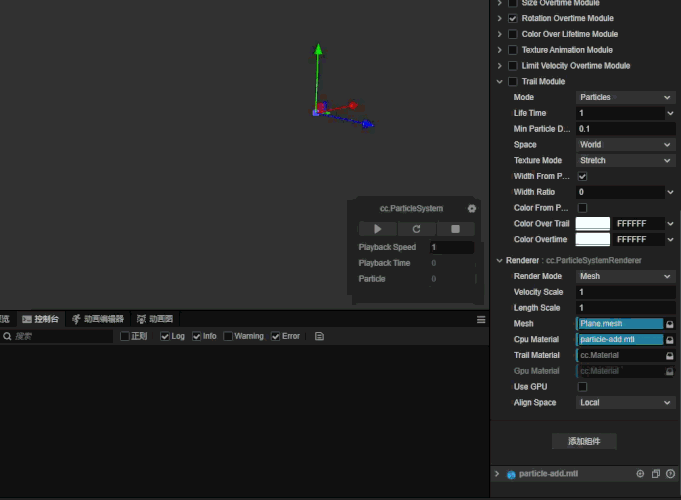
Task: Open the console panel hamburger menu
Action: (481, 320)
